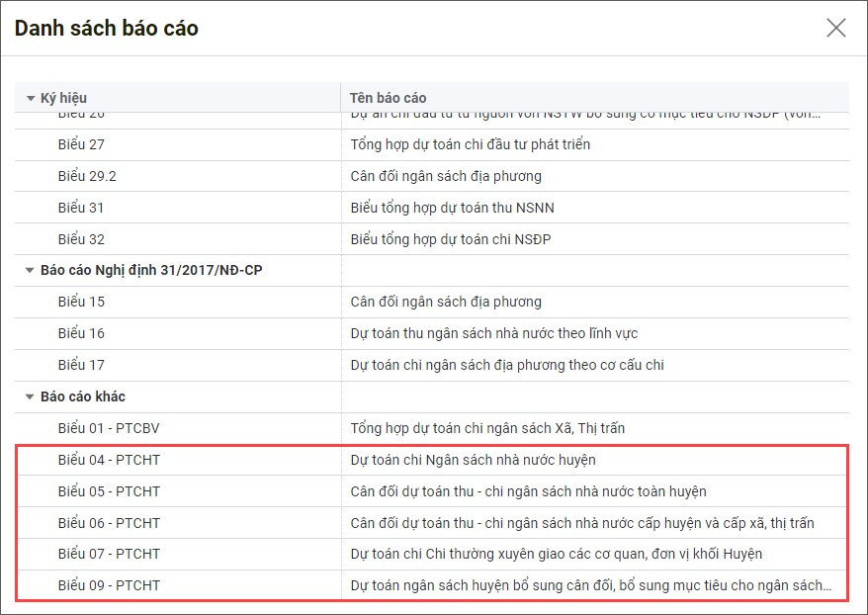Select Biểu 04 - PTCHT report

pyautogui.click(x=109, y=460)
